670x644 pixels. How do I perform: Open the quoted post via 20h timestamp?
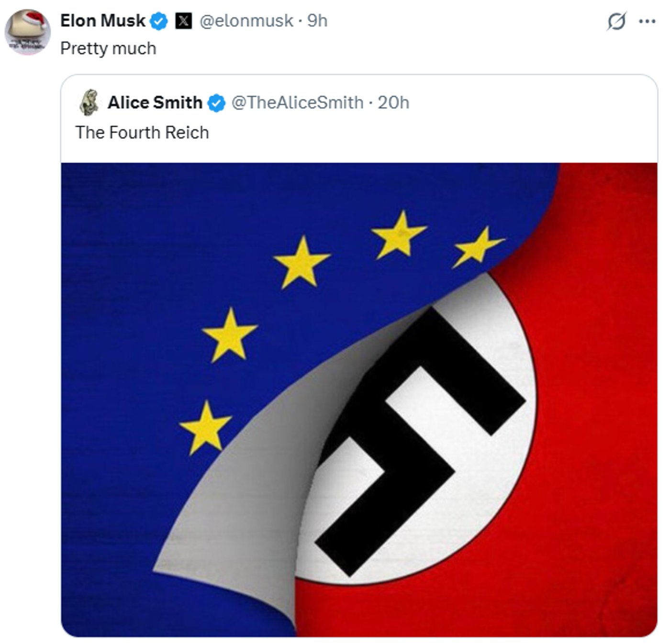click(x=393, y=102)
